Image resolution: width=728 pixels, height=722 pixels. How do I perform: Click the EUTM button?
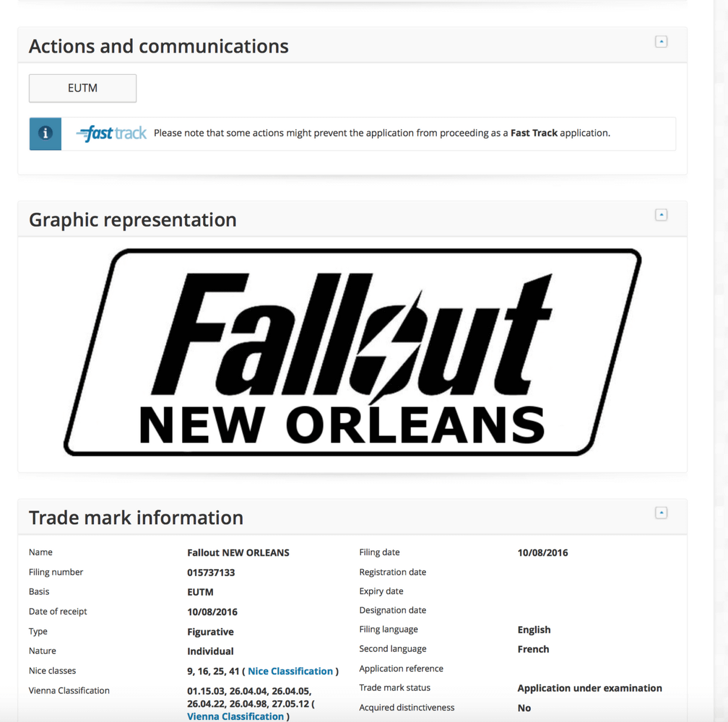coord(83,89)
